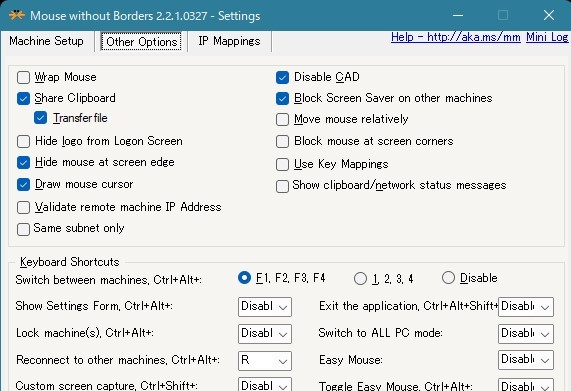Open the Exit the application shortcut dropdown
Viewport: 571px width, 391px height.
pyautogui.click(x=526, y=307)
